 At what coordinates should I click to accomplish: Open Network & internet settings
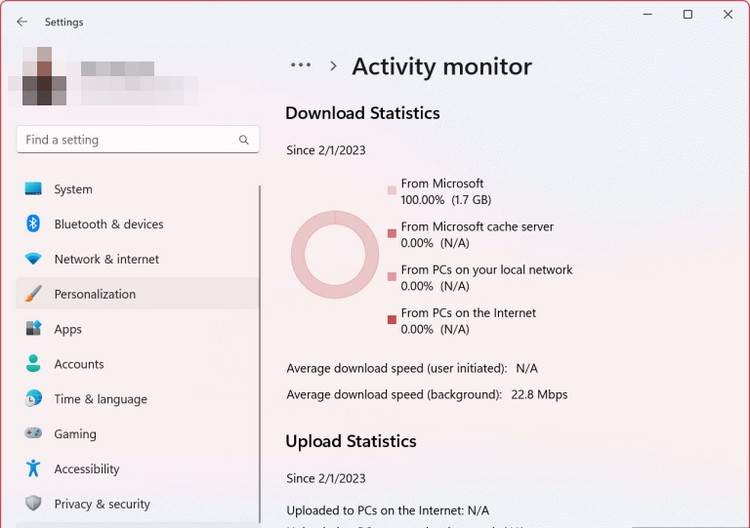[138, 259]
